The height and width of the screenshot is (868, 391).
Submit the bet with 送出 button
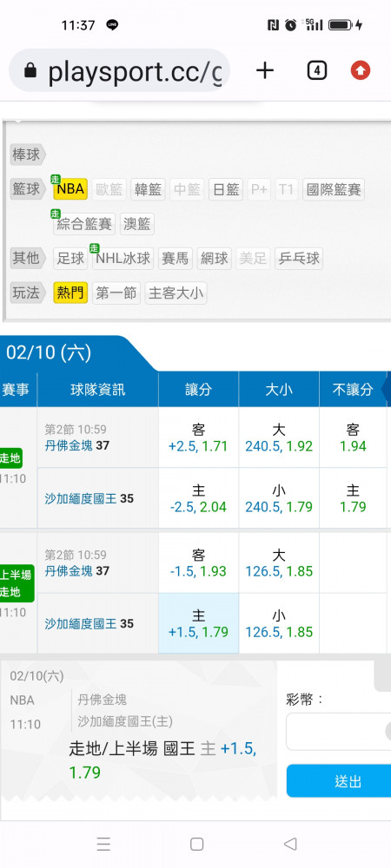point(339,781)
